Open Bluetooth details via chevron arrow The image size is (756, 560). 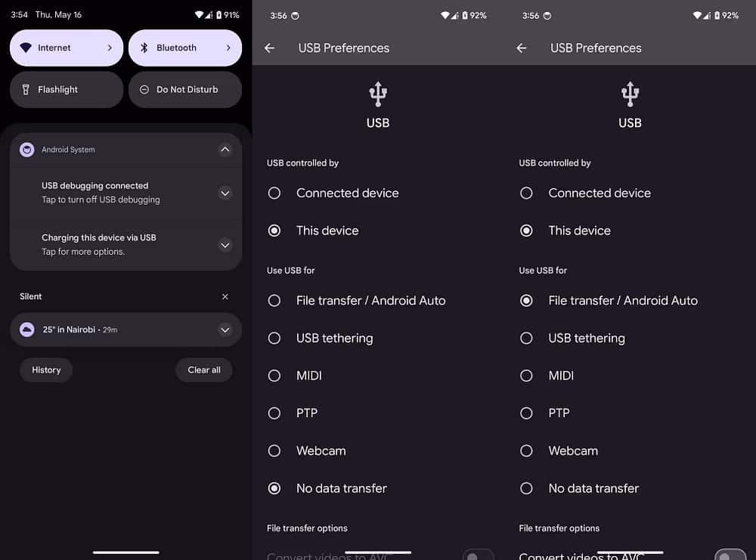click(228, 48)
